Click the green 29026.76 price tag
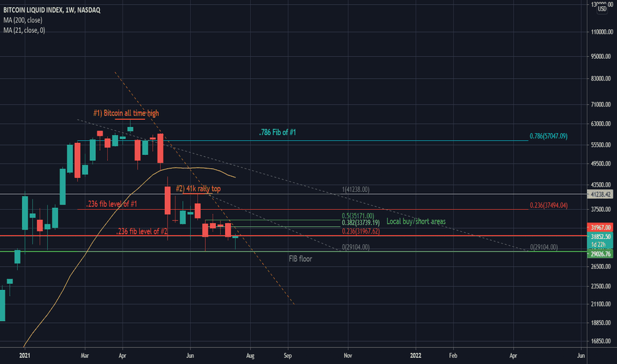The width and height of the screenshot is (617, 364). tap(600, 254)
